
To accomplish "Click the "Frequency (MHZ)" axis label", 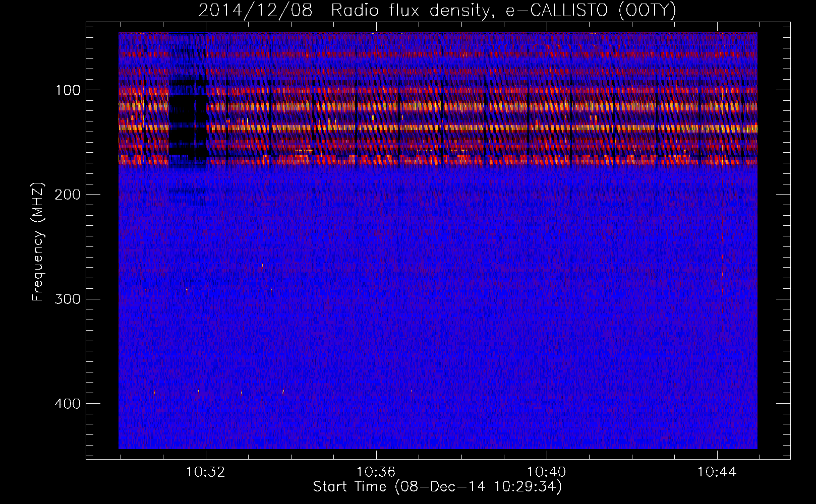I will pos(38,242).
